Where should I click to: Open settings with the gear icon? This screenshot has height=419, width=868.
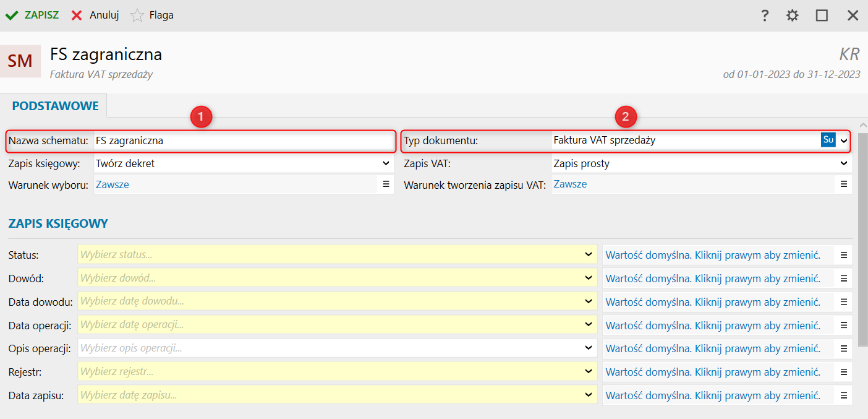pos(792,15)
